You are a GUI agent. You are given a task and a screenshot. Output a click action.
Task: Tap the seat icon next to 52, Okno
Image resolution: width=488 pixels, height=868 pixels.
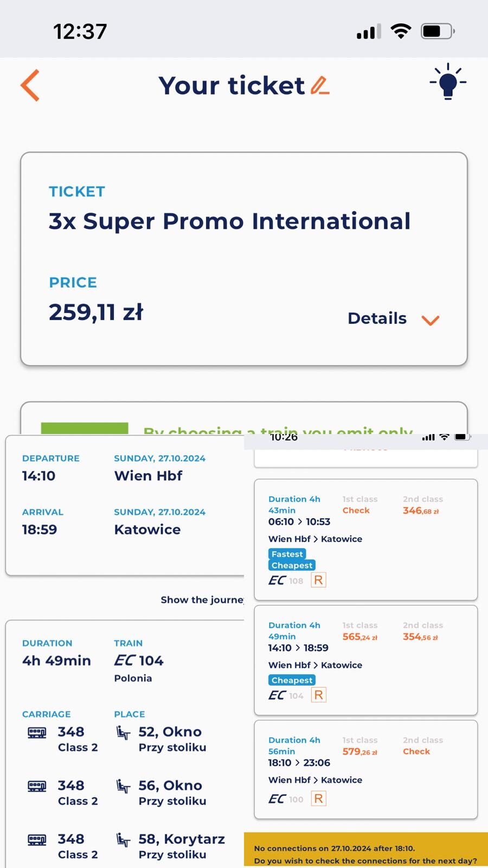pyautogui.click(x=123, y=733)
